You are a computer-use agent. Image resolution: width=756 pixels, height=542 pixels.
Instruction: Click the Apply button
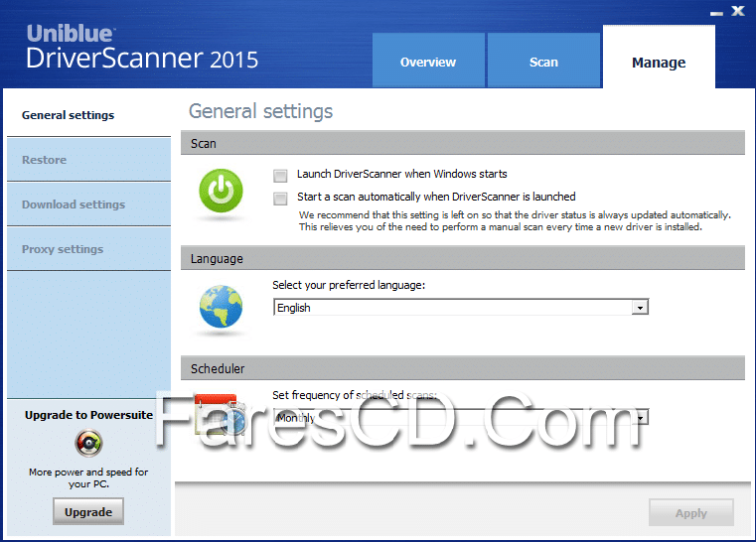tap(690, 512)
